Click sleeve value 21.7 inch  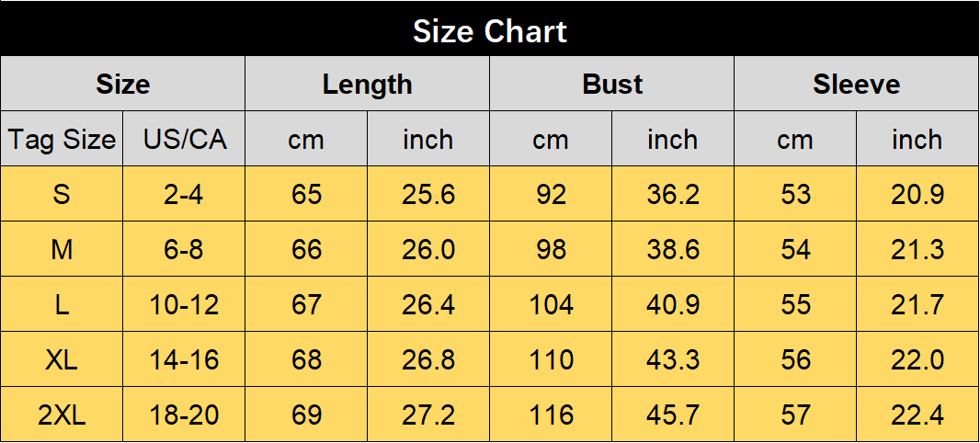click(x=917, y=304)
